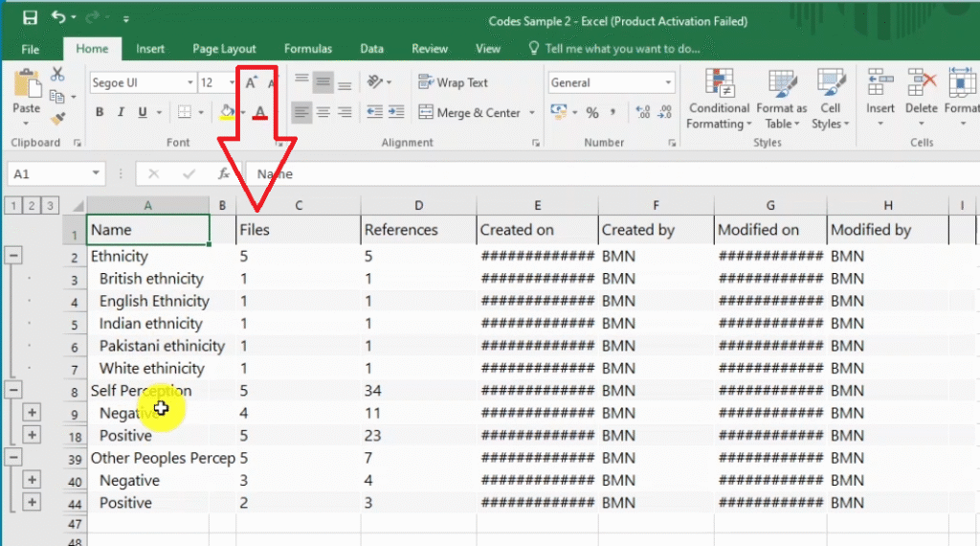The image size is (980, 546).
Task: Click the Insert Function fx icon
Action: tap(223, 174)
